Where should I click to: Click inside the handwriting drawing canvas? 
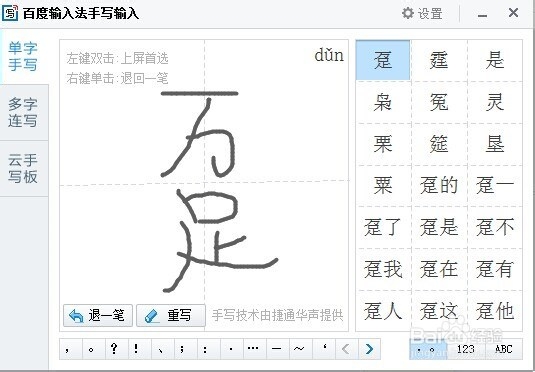tap(204, 185)
